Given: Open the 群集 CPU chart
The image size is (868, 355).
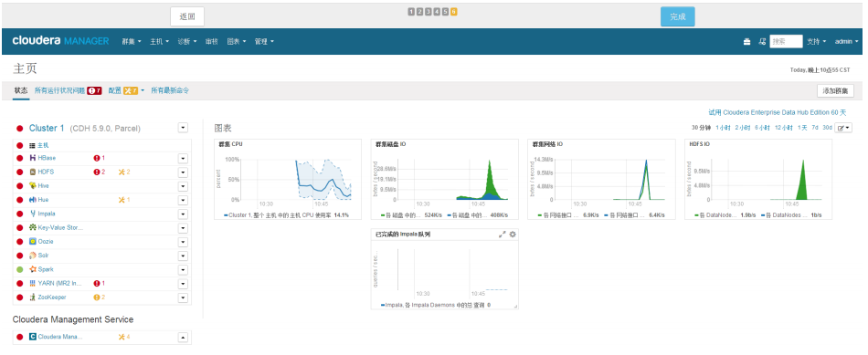Looking at the screenshot, I should (x=288, y=179).
